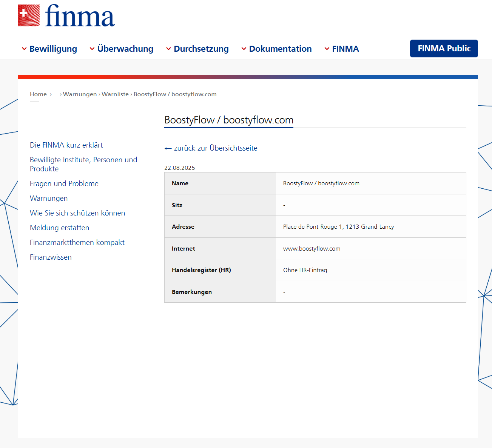Open Fragen und Probleme sidebar link

click(x=64, y=183)
